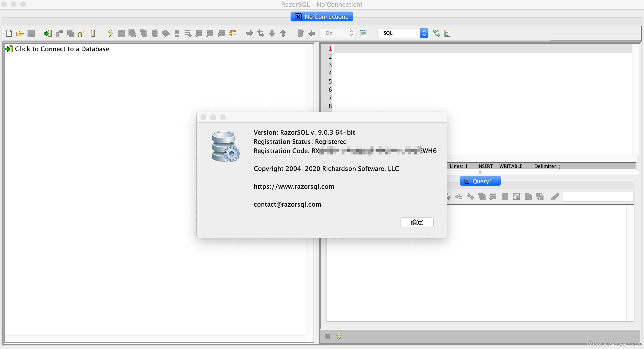
Task: Close the Query1 tab with its X
Action: click(x=467, y=181)
